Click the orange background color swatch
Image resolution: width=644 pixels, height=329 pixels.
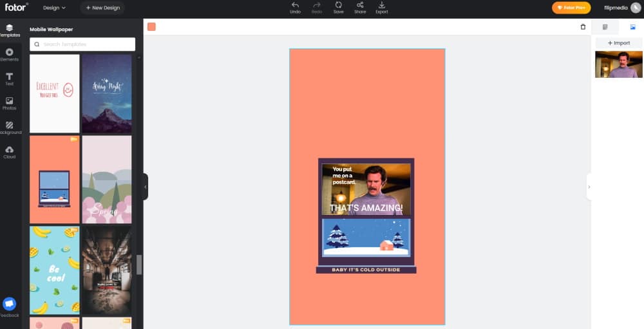coord(151,27)
